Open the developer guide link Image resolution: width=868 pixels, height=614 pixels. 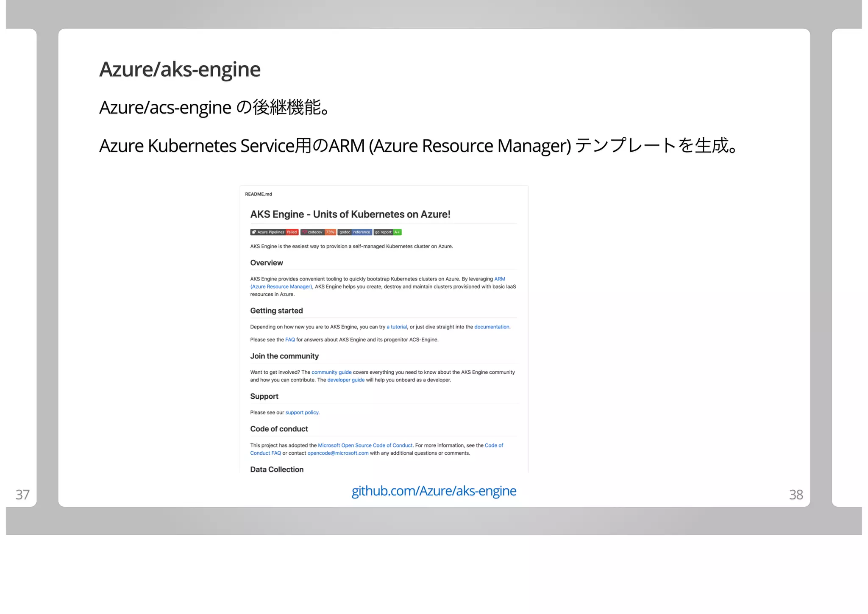[346, 380]
